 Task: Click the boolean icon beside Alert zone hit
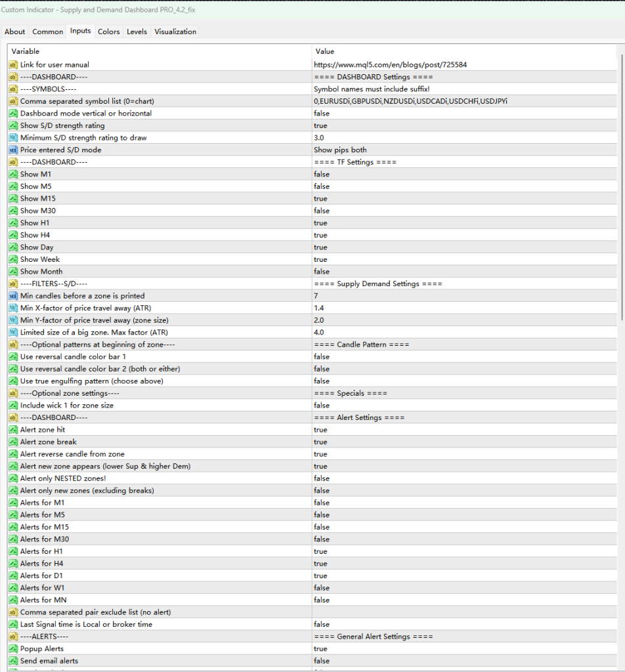coord(13,430)
